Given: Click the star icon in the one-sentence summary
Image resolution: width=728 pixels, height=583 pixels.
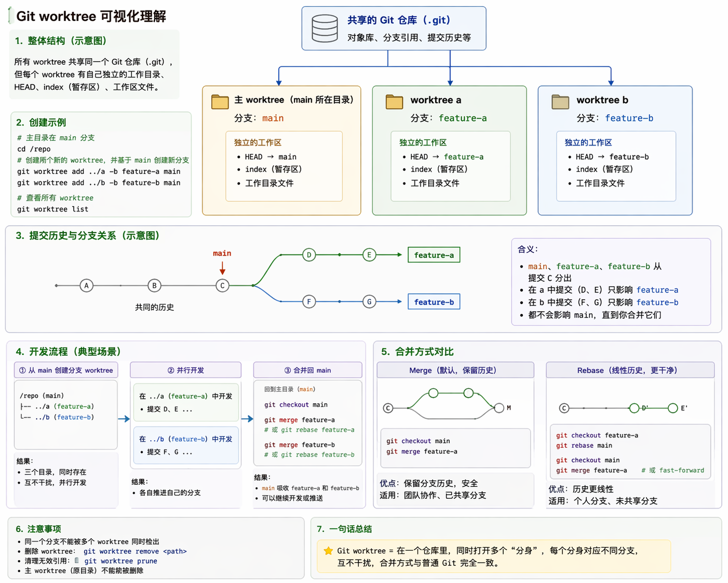Looking at the screenshot, I should (x=328, y=551).
